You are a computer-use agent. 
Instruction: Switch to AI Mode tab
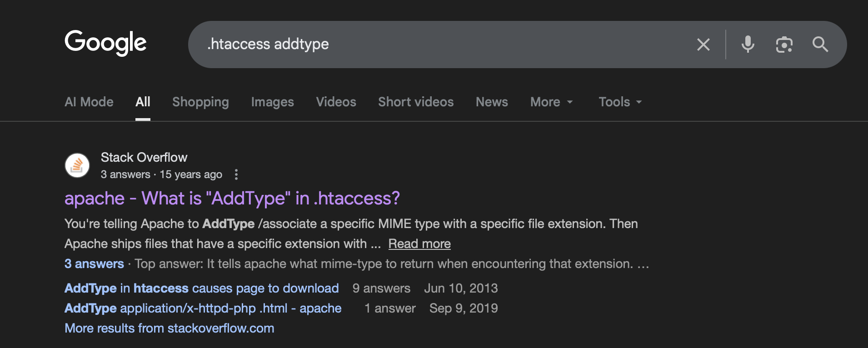point(89,102)
